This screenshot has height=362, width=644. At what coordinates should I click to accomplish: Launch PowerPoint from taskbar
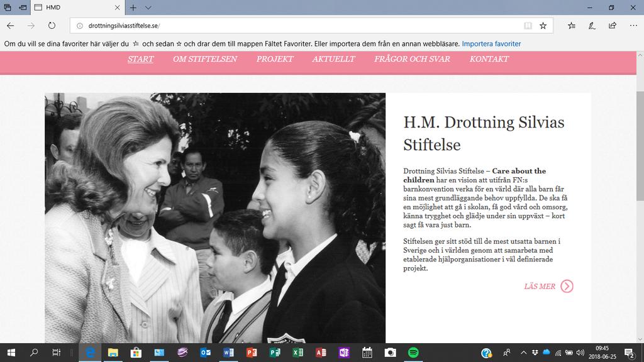[x=252, y=353]
